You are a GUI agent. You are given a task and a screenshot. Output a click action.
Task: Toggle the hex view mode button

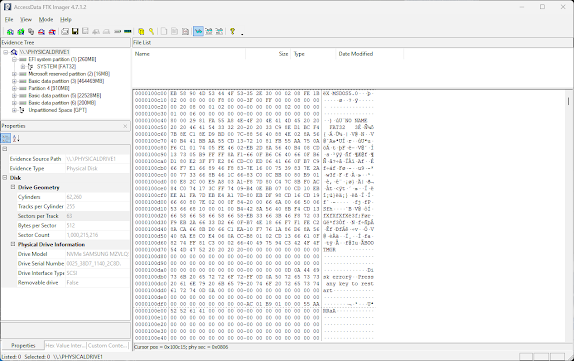click(219, 31)
